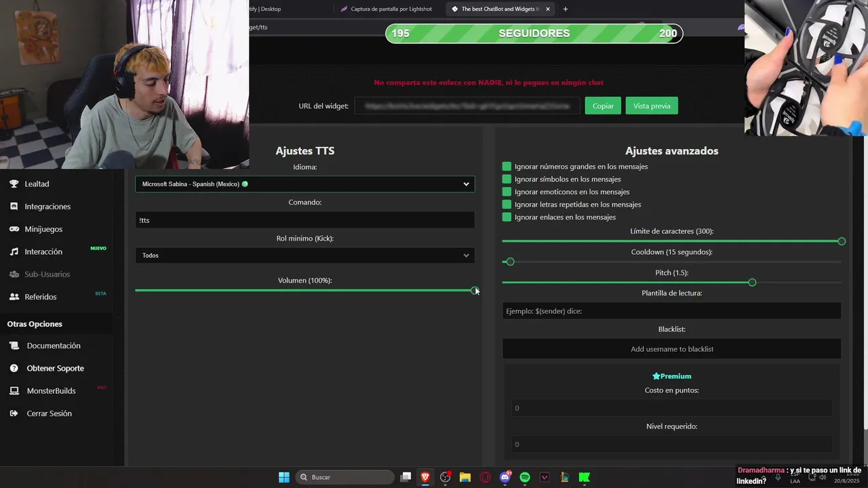Open Minijuegos in the sidebar
The height and width of the screenshot is (488, 868).
pos(43,229)
